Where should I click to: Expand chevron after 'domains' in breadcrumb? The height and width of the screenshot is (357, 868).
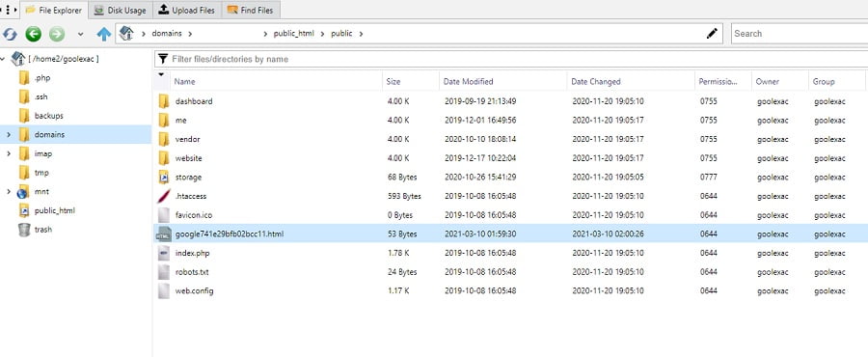[x=190, y=34]
